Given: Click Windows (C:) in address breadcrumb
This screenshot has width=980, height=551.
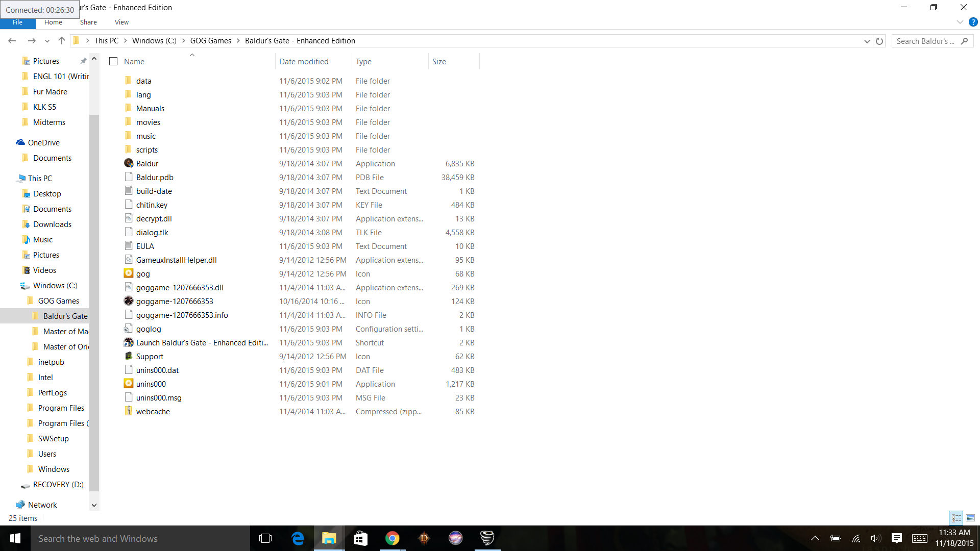Looking at the screenshot, I should coord(154,41).
